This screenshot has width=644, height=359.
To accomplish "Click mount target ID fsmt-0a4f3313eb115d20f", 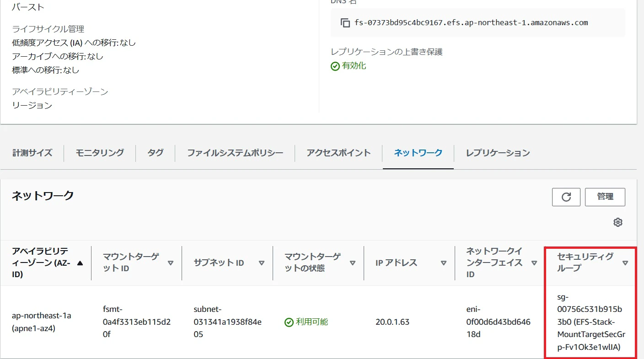I will coord(137,322).
